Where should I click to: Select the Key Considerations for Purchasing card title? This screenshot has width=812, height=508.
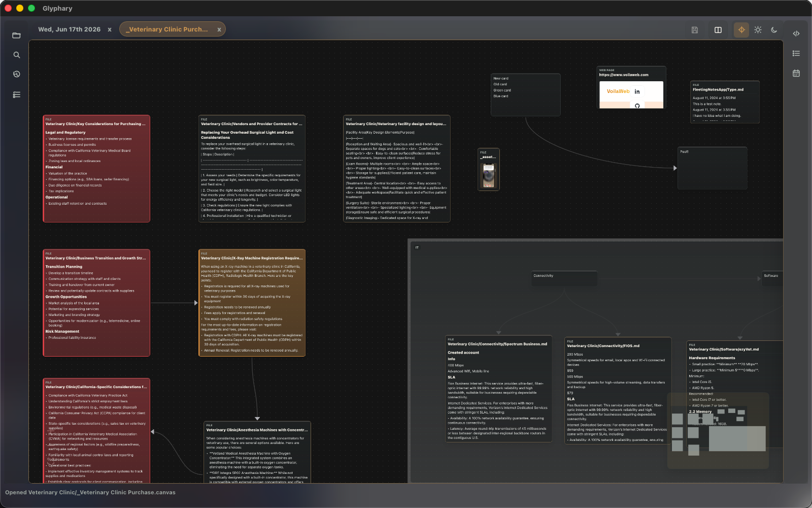[95, 124]
